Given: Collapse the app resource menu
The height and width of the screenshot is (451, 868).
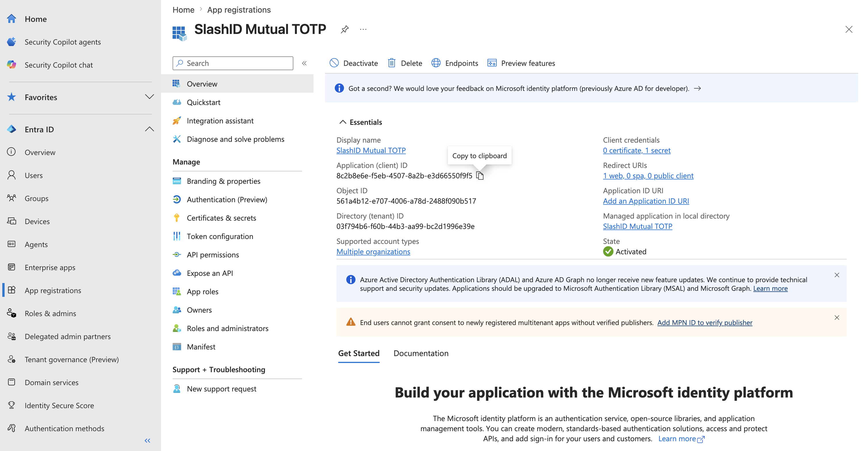Looking at the screenshot, I should (x=304, y=63).
